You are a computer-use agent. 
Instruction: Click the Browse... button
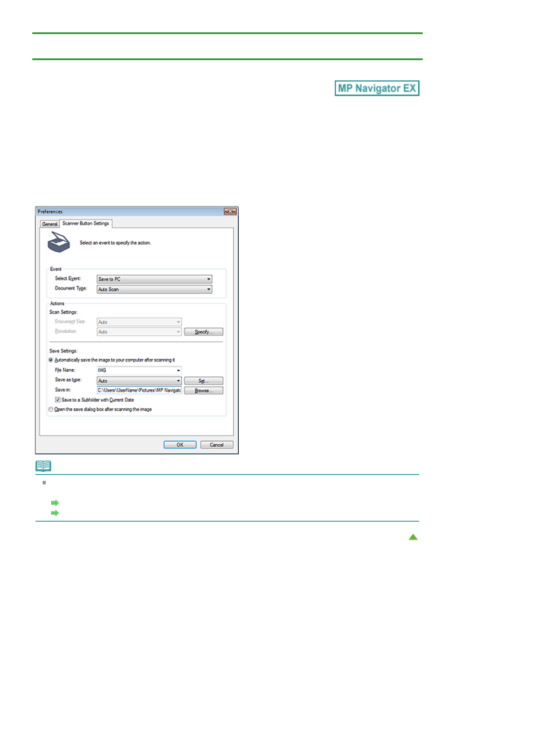[203, 391]
